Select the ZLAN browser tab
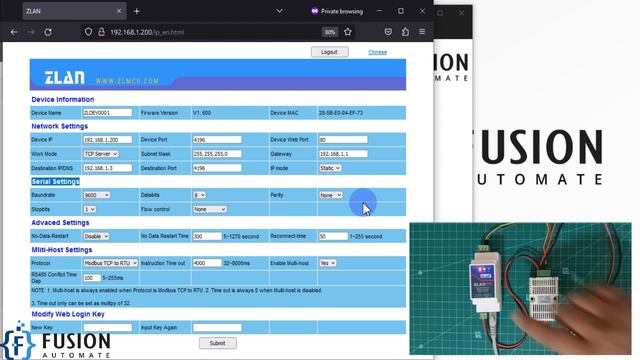The height and width of the screenshot is (360, 640). (x=74, y=11)
